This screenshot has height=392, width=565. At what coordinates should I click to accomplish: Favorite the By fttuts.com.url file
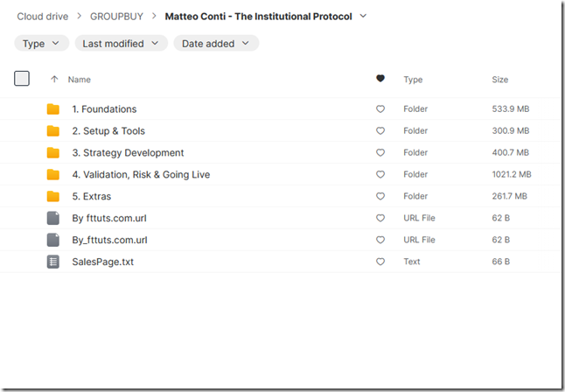[380, 218]
